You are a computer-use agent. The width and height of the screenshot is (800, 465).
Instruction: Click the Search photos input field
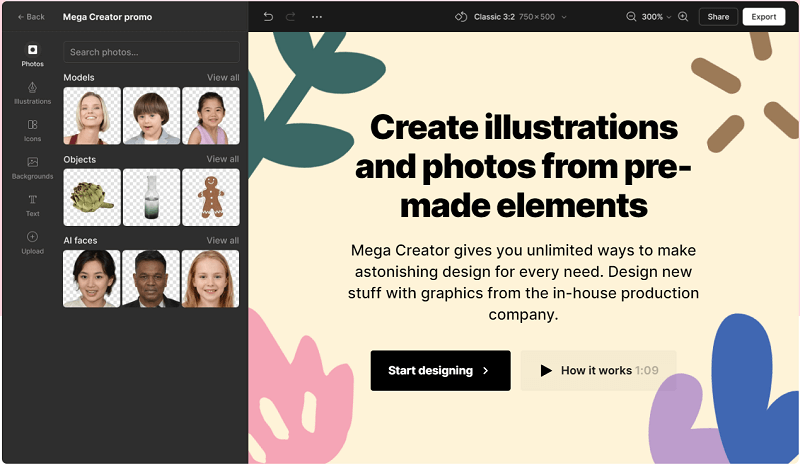click(x=151, y=52)
